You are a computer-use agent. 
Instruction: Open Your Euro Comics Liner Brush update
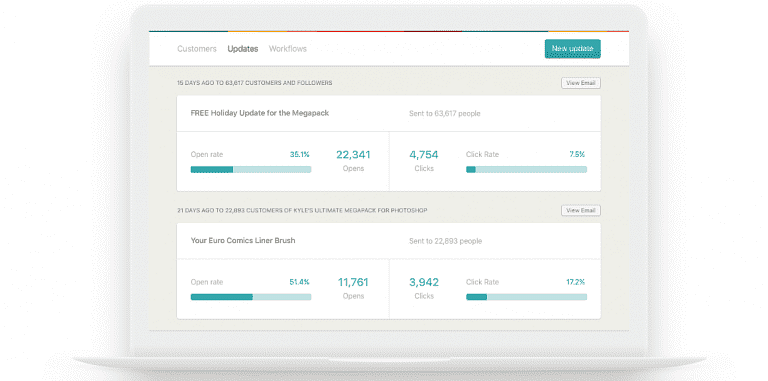point(243,240)
